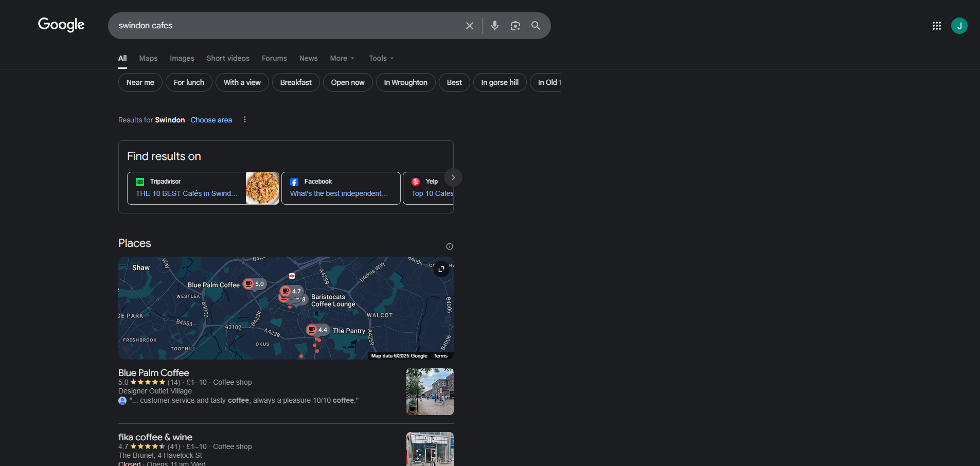Toggle the Breakfast filter chip
Image resolution: width=980 pixels, height=466 pixels.
pyautogui.click(x=295, y=82)
